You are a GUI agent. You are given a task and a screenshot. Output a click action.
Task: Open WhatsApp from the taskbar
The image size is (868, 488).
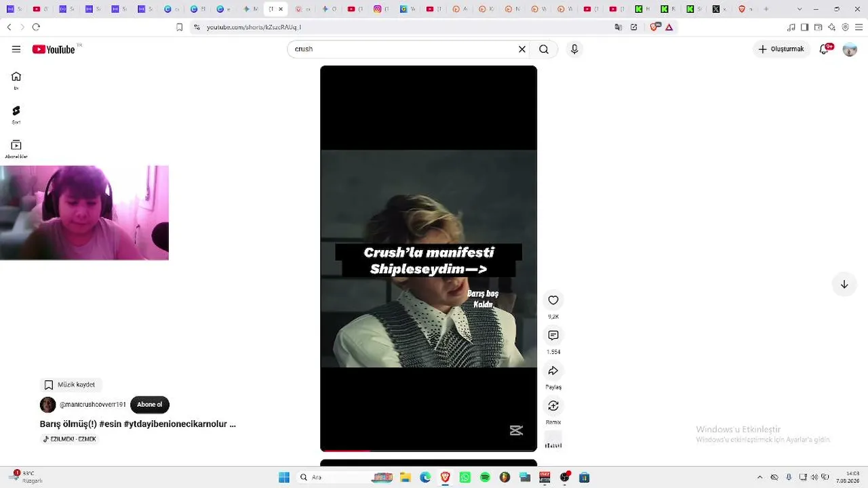[465, 477]
